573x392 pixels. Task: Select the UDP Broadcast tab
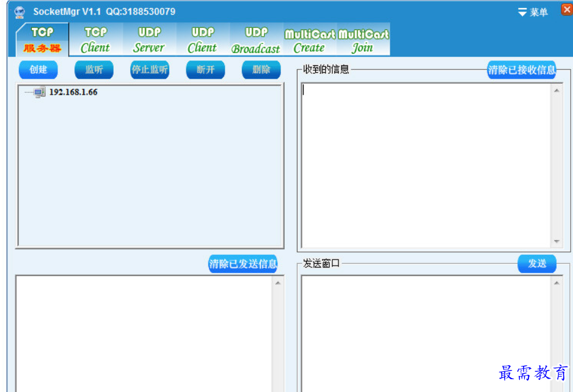tap(256, 40)
